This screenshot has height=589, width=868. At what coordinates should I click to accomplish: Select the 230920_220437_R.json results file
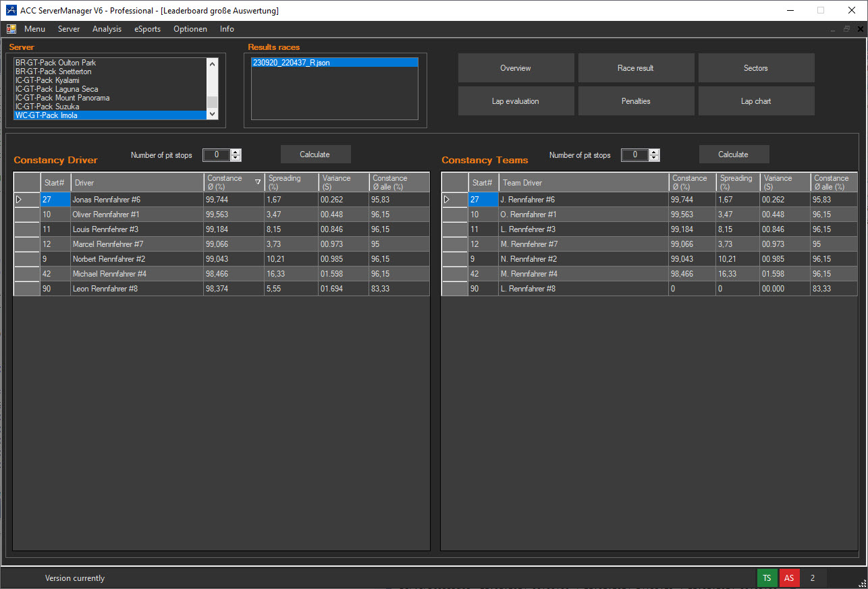290,63
